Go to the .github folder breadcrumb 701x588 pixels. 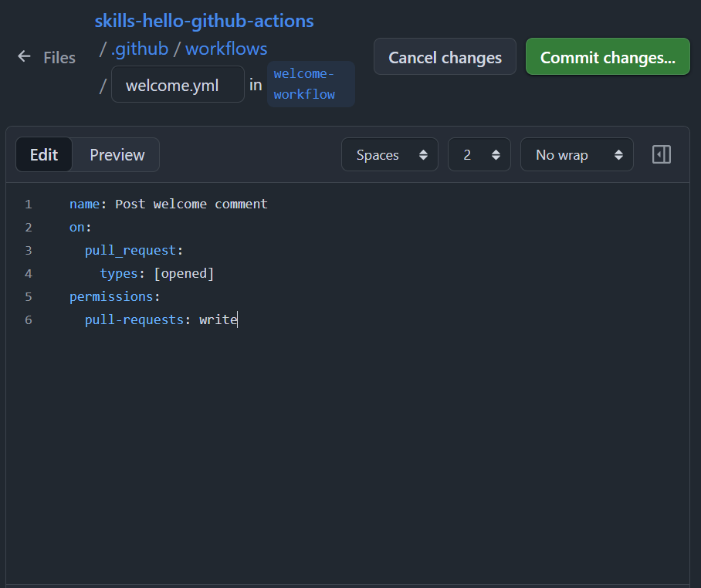(x=140, y=49)
